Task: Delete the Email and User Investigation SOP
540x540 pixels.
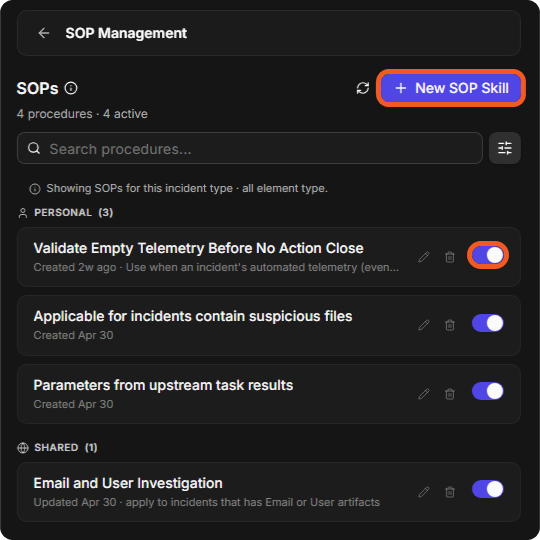Action: [x=450, y=492]
